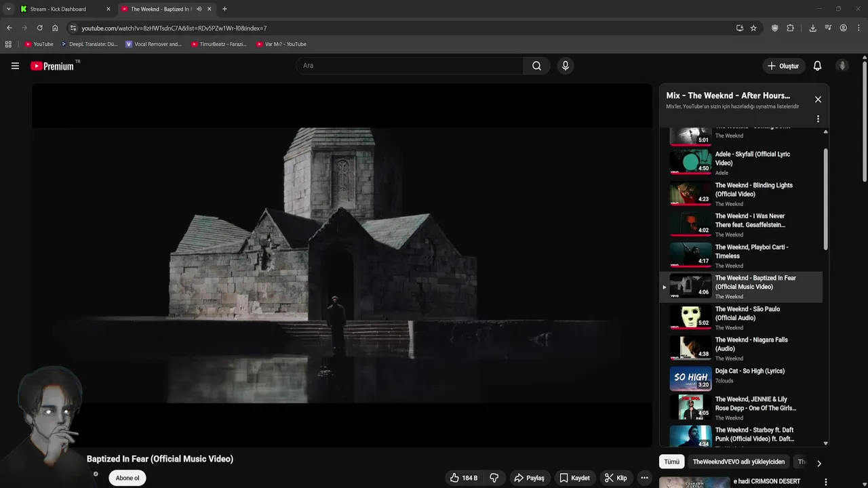This screenshot has height=488, width=868.
Task: Play Starboy ft. Daft Punk in playlist
Action: (741, 437)
